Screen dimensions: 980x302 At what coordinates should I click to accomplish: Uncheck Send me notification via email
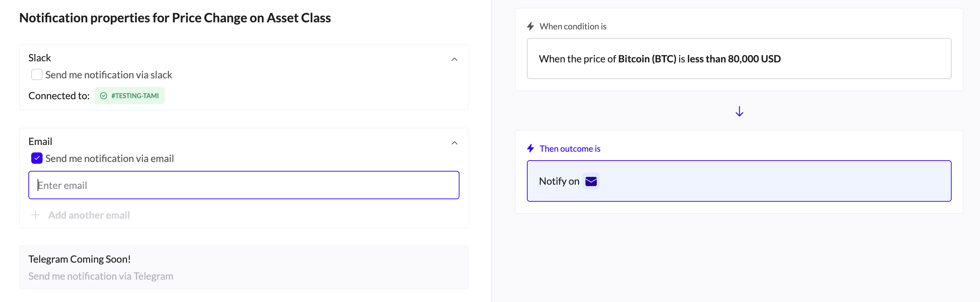(37, 158)
